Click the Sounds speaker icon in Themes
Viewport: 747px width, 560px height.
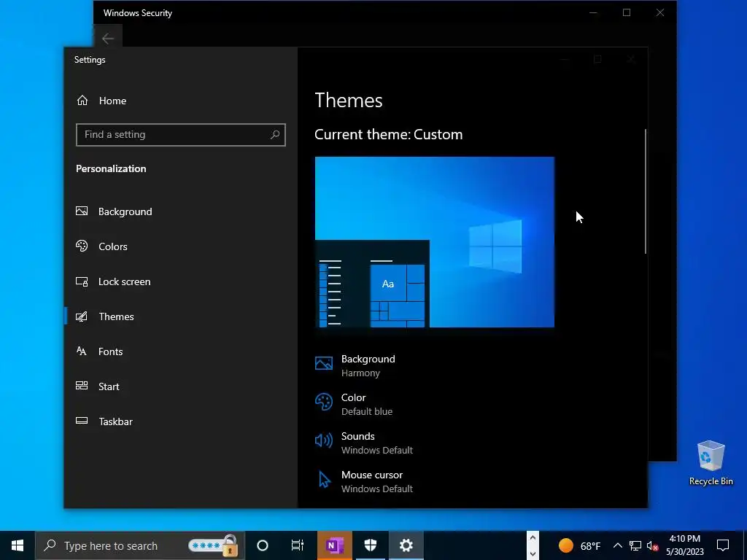coord(324,440)
